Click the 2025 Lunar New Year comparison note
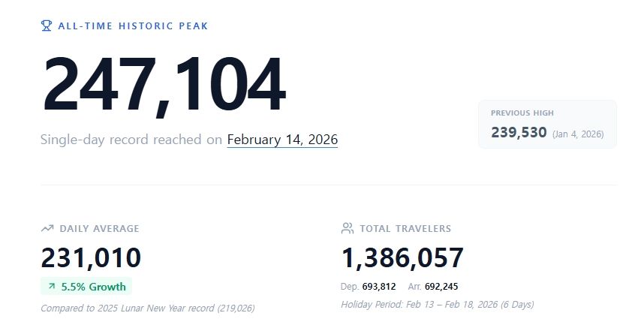 point(148,308)
